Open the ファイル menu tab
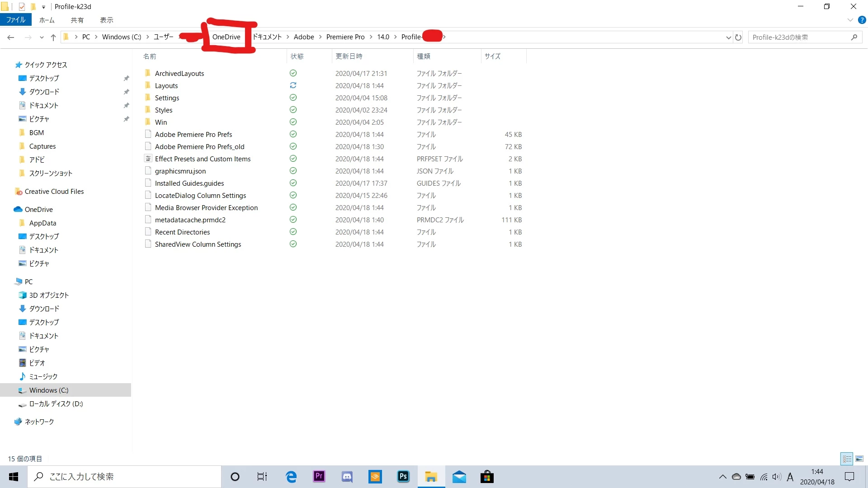The width and height of the screenshot is (868, 488). (16, 20)
